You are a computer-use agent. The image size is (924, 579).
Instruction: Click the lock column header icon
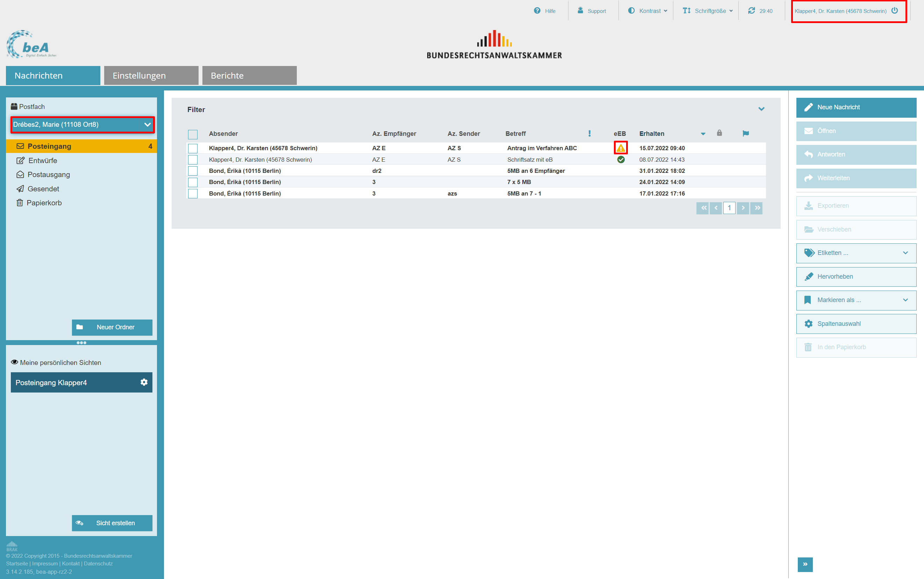pos(719,133)
